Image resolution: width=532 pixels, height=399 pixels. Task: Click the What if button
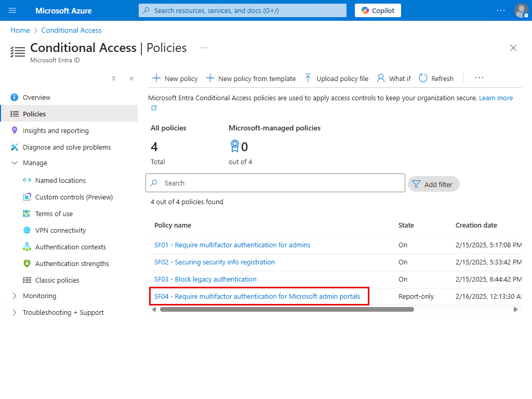pyautogui.click(x=394, y=79)
